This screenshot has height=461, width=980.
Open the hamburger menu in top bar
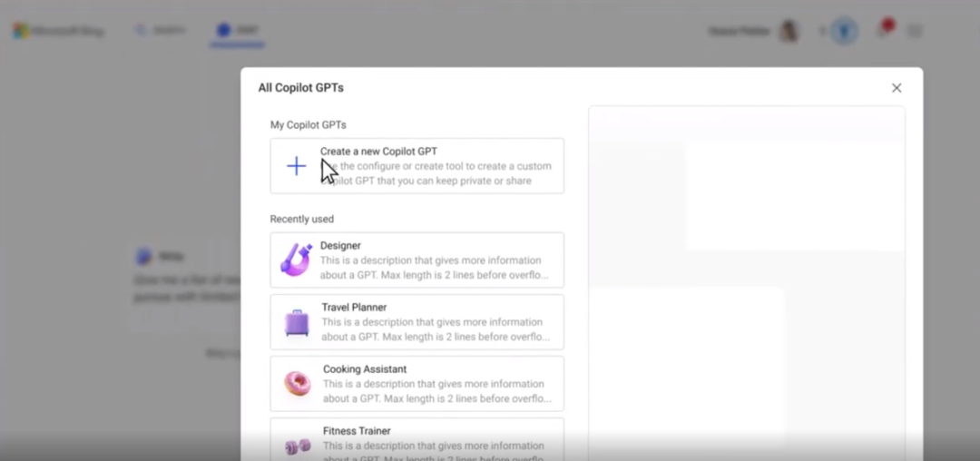click(915, 31)
